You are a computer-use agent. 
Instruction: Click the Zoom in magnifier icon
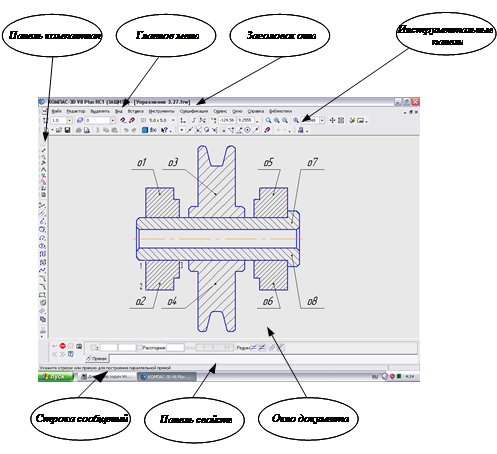(x=277, y=120)
